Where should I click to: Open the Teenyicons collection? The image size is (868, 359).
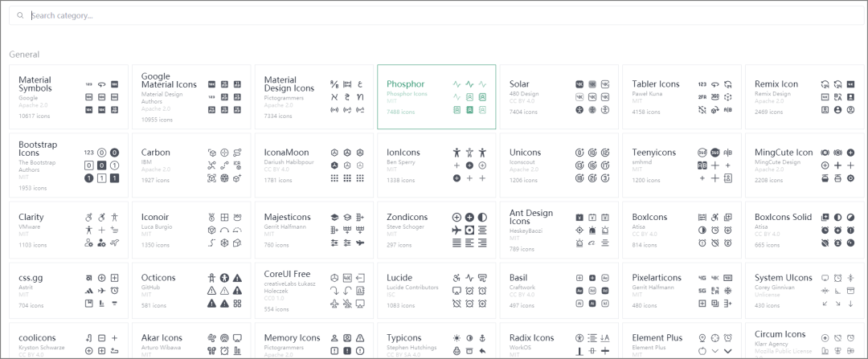682,165
